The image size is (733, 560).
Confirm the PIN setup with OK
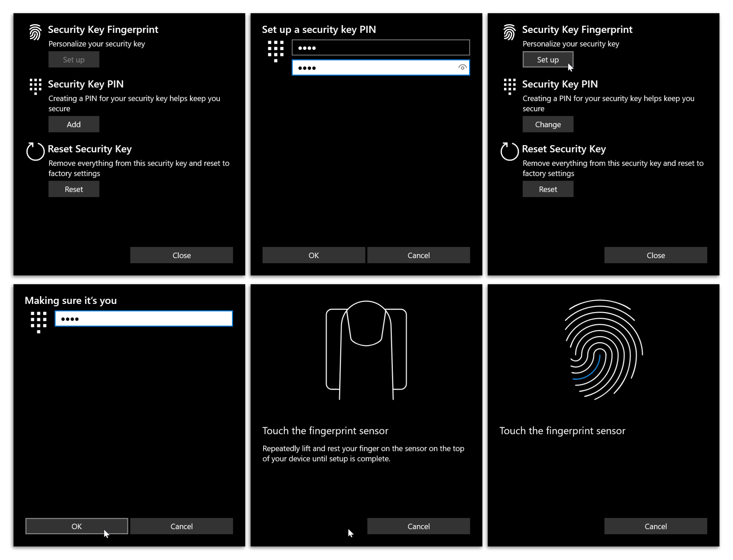[313, 255]
